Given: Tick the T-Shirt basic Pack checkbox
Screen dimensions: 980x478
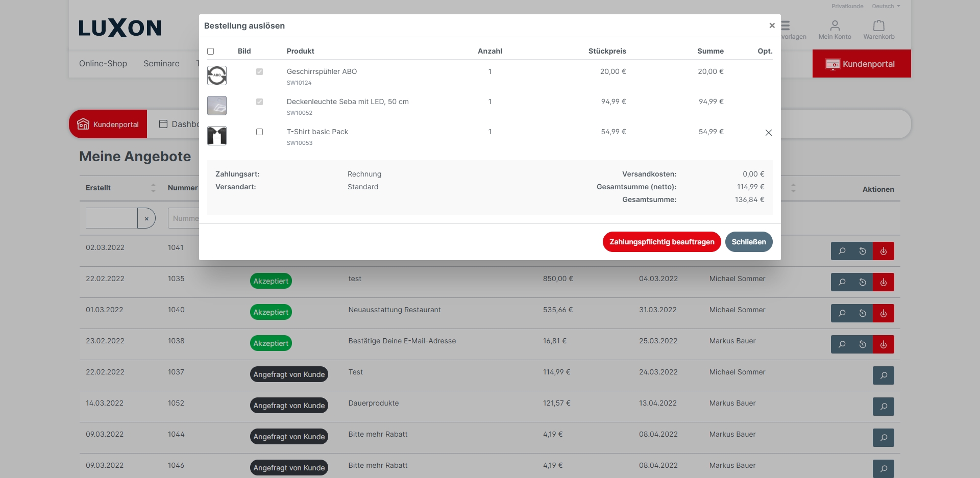Looking at the screenshot, I should click(259, 132).
